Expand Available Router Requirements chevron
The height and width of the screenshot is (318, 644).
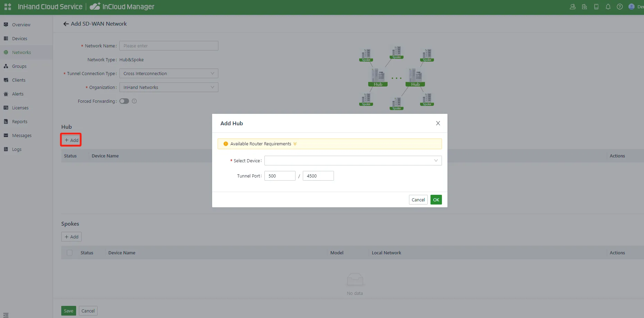click(x=295, y=144)
